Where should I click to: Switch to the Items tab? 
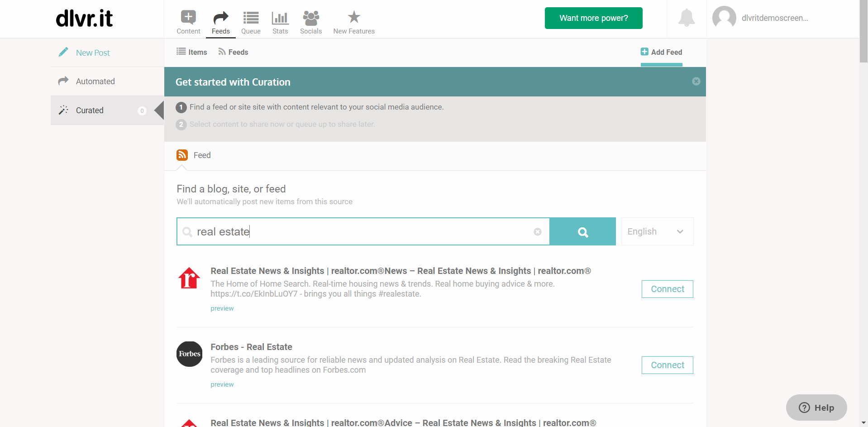[192, 52]
